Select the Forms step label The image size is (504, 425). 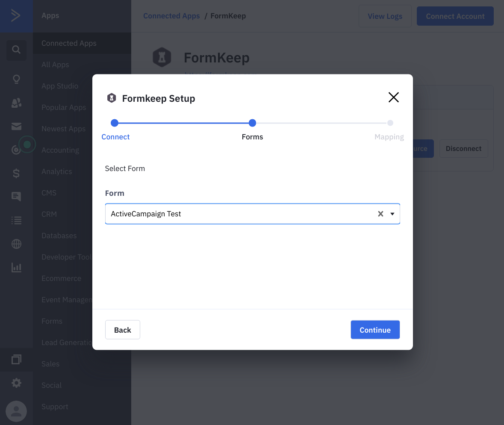[252, 137]
